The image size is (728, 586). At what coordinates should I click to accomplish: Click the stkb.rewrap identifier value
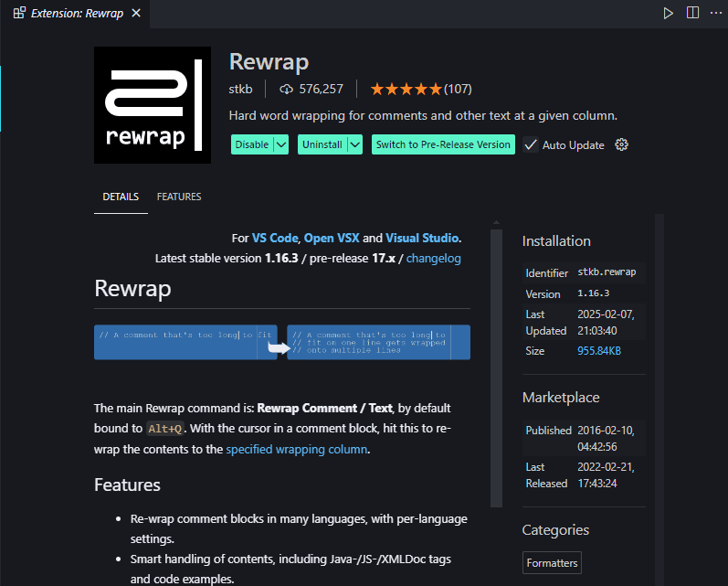tap(607, 272)
